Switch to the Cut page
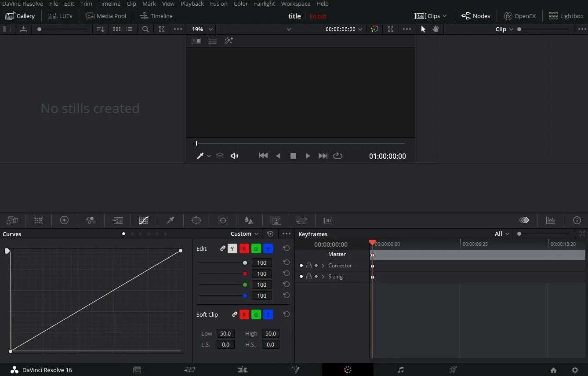 coord(190,370)
